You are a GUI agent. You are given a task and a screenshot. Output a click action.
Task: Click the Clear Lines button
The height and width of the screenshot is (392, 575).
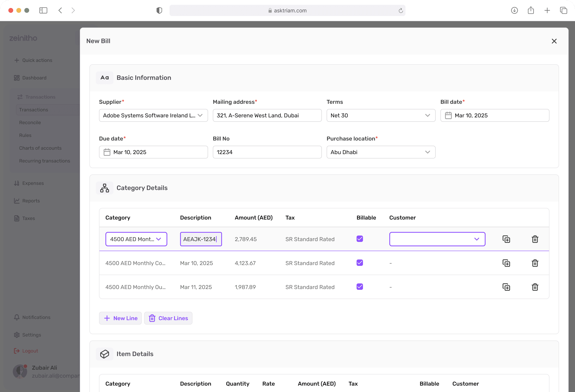pos(168,318)
